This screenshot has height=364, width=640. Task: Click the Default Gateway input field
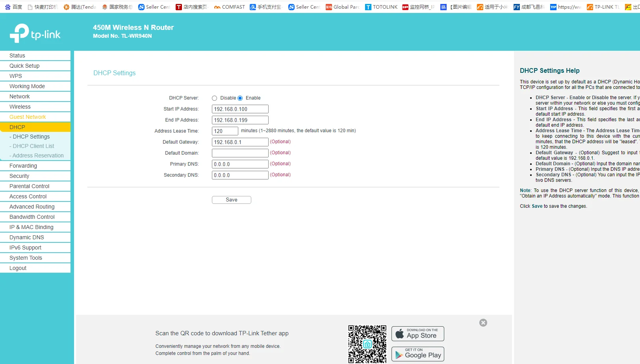click(x=240, y=142)
